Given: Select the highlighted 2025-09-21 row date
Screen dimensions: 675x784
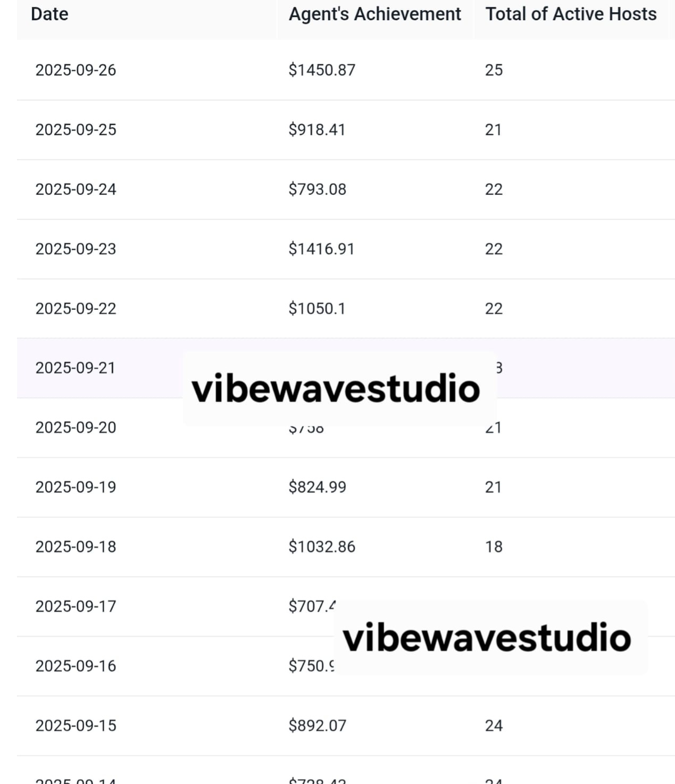Looking at the screenshot, I should click(x=75, y=368).
